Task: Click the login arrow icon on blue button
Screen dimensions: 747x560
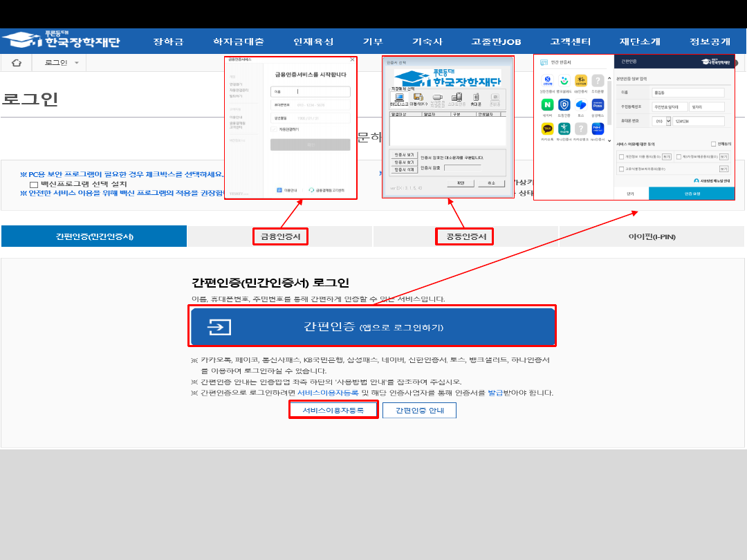Action: click(219, 327)
